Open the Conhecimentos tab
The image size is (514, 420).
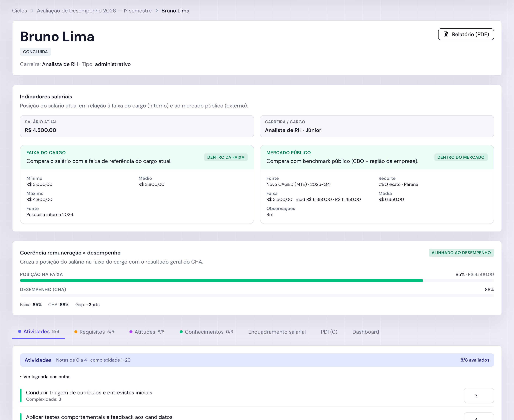tap(206, 332)
